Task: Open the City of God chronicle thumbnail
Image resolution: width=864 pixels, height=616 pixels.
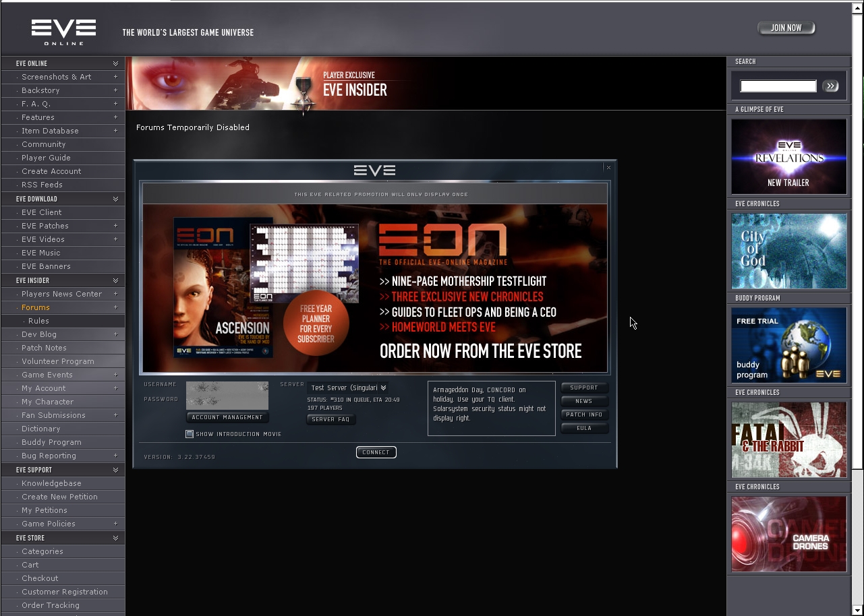Action: pyautogui.click(x=789, y=251)
